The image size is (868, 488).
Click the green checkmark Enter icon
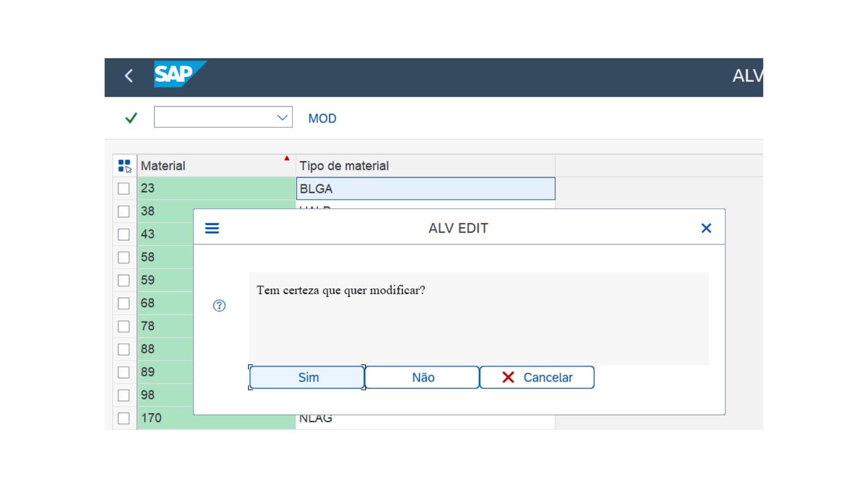[x=131, y=118]
